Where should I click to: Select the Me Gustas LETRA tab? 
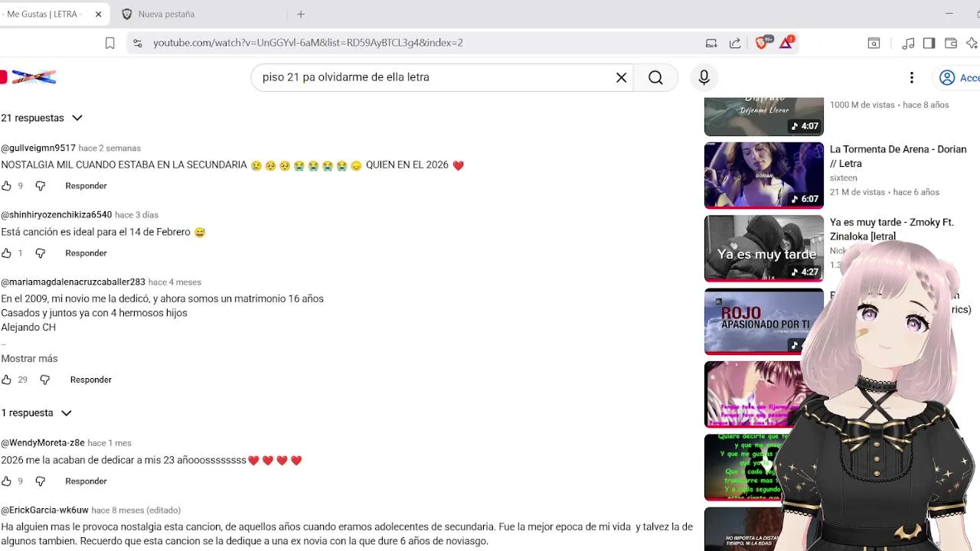46,14
